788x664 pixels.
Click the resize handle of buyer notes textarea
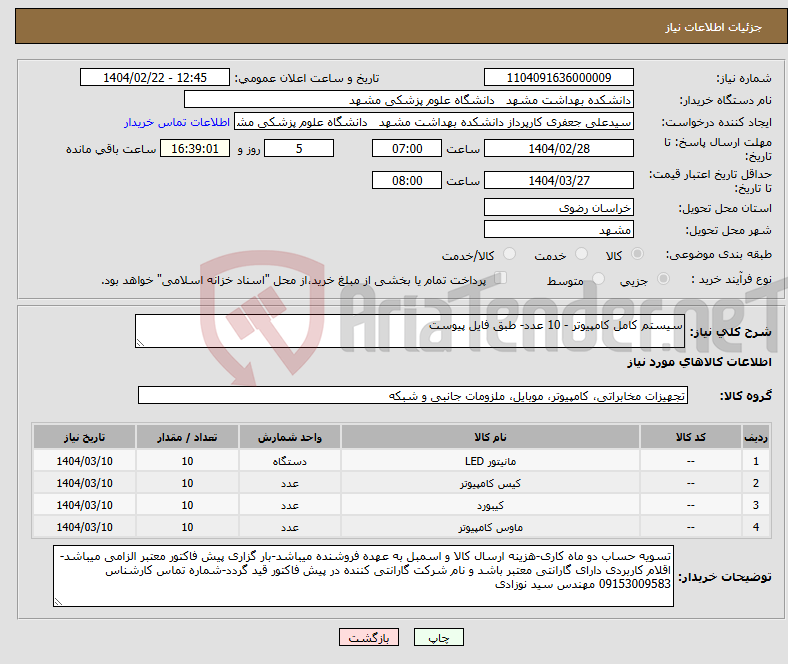(58, 601)
